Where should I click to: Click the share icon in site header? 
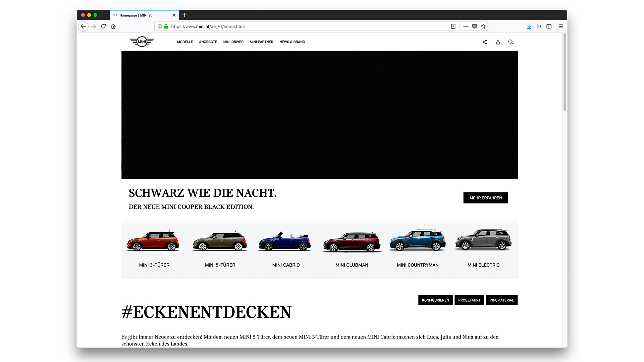pos(485,42)
